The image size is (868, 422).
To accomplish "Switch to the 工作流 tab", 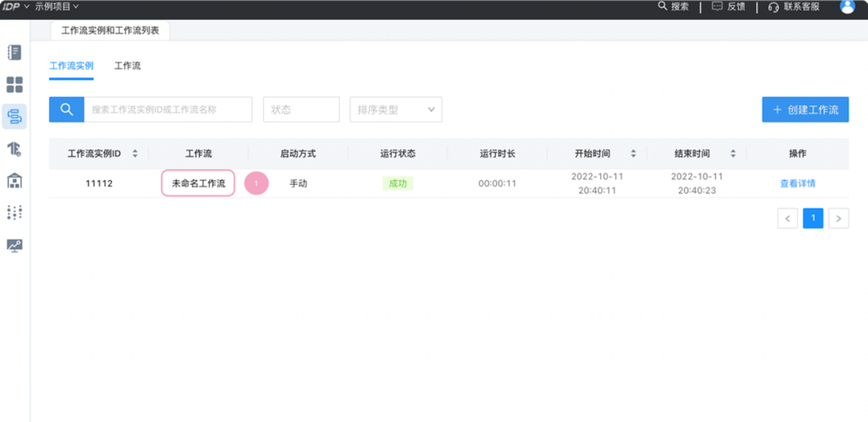I will point(127,66).
